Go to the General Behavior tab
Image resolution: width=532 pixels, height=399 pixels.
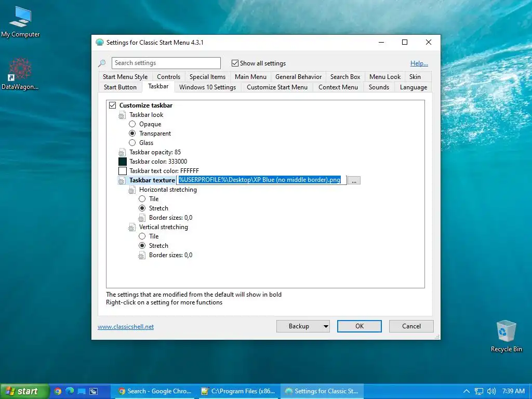coord(299,77)
